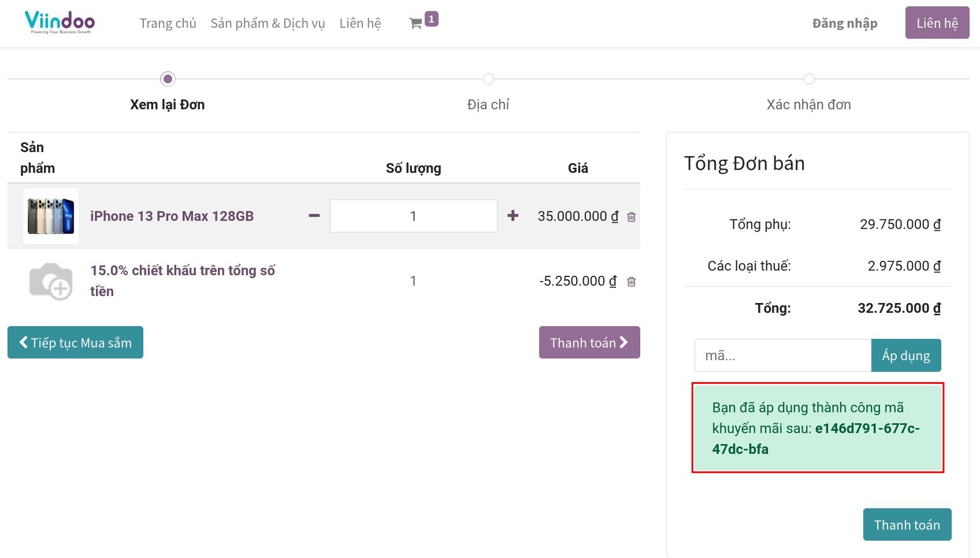
Task: Decrease iPhone quantity with minus icon
Action: pyautogui.click(x=314, y=216)
